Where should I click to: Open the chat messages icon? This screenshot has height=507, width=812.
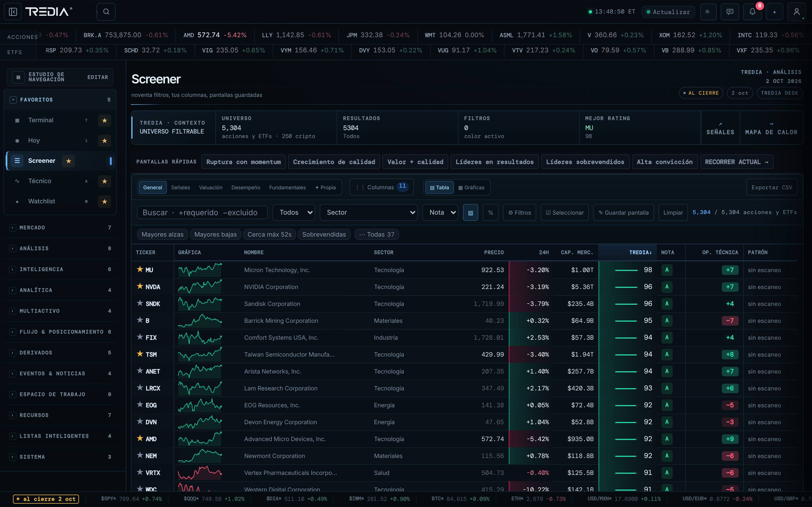tap(730, 12)
